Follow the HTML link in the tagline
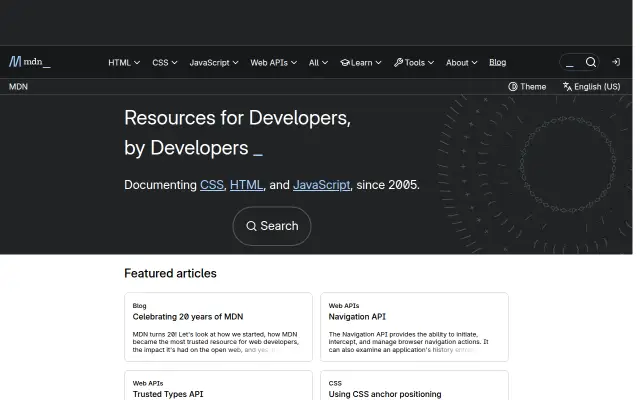 (246, 185)
